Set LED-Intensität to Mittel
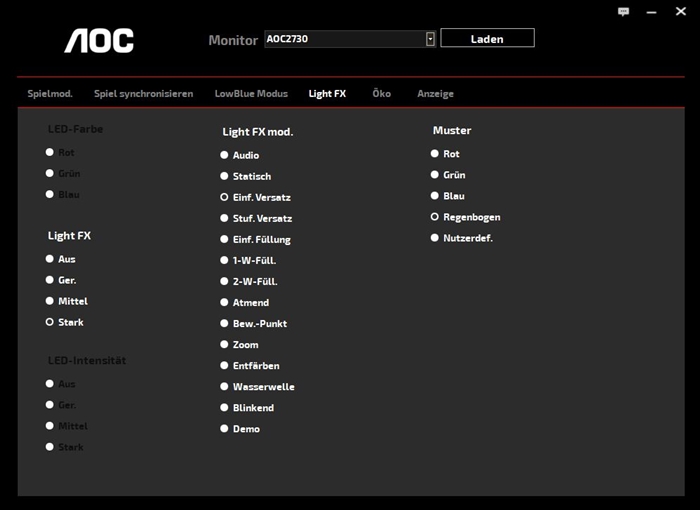This screenshot has width=700, height=510. [67, 426]
